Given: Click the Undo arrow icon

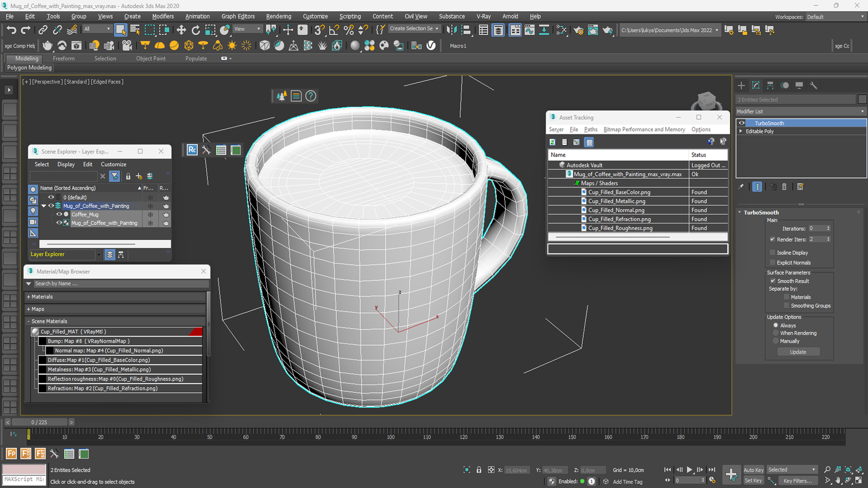Looking at the screenshot, I should (11, 30).
